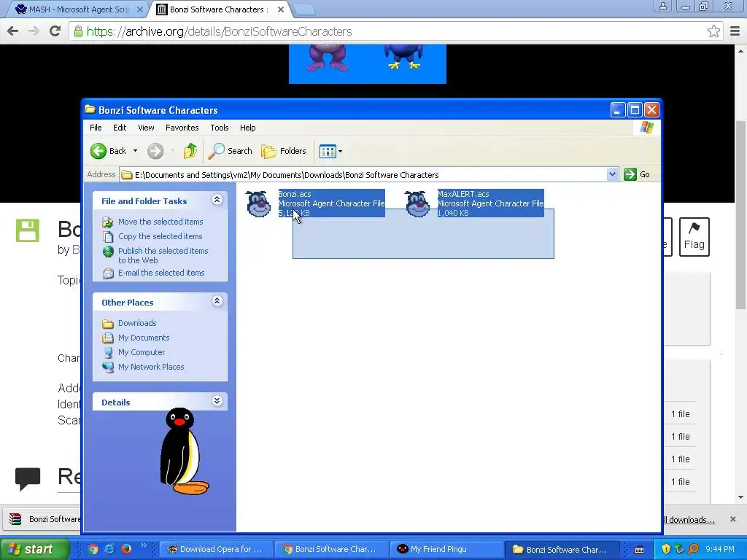The image size is (747, 560).
Task: Click the MaxALERT.acs file name
Action: click(x=463, y=194)
